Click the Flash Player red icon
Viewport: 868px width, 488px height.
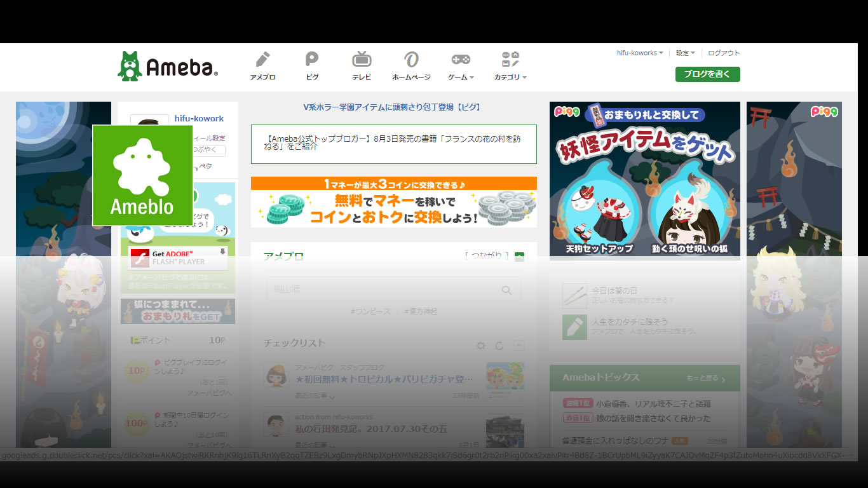tap(139, 258)
